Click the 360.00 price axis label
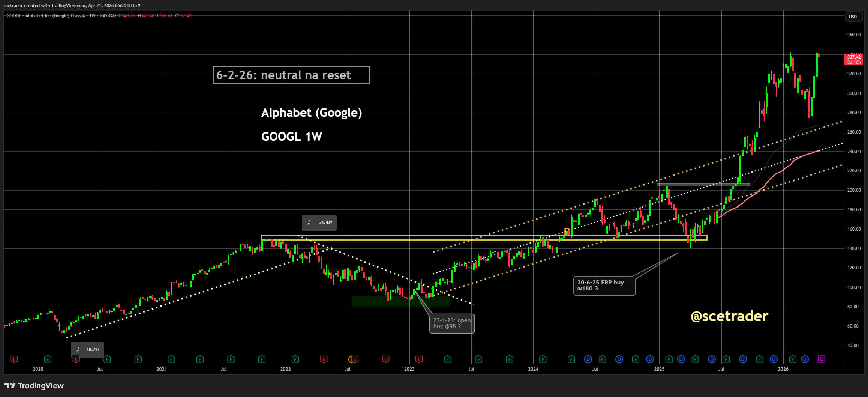868x397 pixels. [854, 35]
